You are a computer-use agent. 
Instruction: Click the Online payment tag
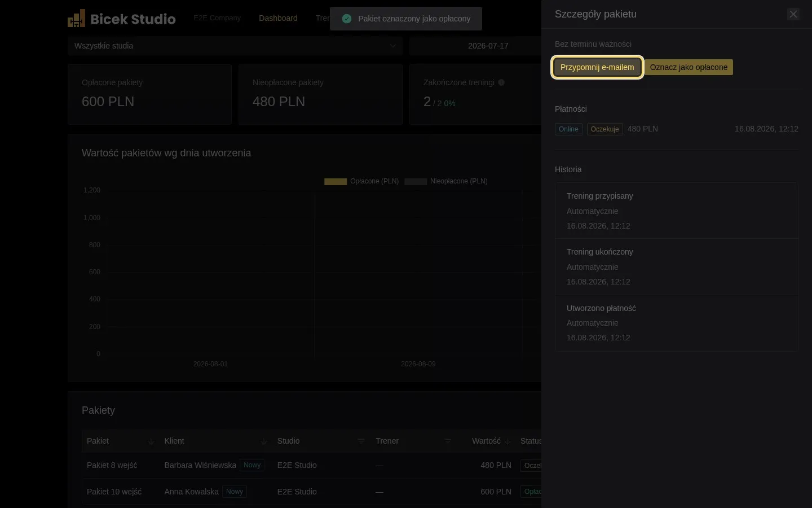(568, 129)
